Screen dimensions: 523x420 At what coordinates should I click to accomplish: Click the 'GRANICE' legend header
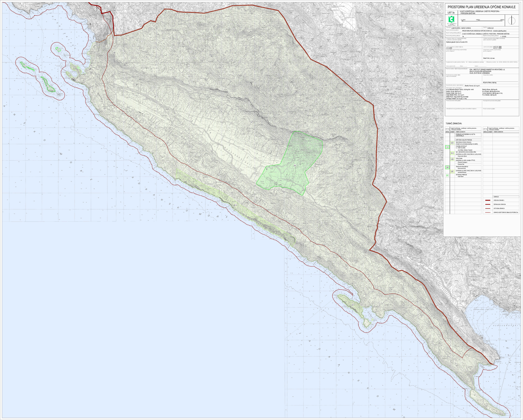(496, 197)
